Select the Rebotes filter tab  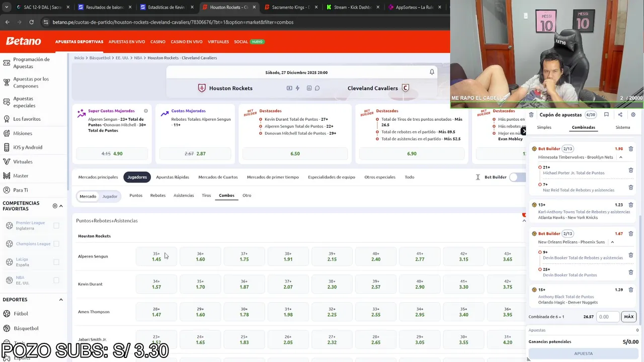pyautogui.click(x=157, y=195)
